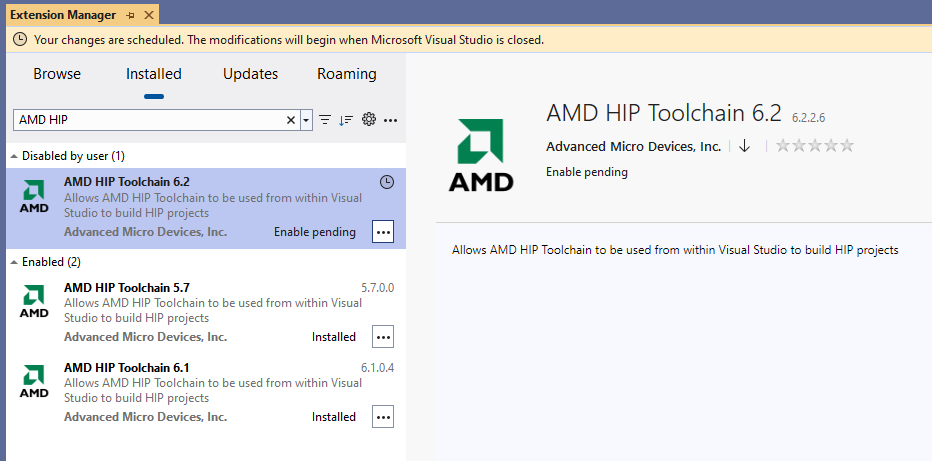The width and height of the screenshot is (932, 461).
Task: Click the large AMD logo in details pane
Action: [x=480, y=155]
